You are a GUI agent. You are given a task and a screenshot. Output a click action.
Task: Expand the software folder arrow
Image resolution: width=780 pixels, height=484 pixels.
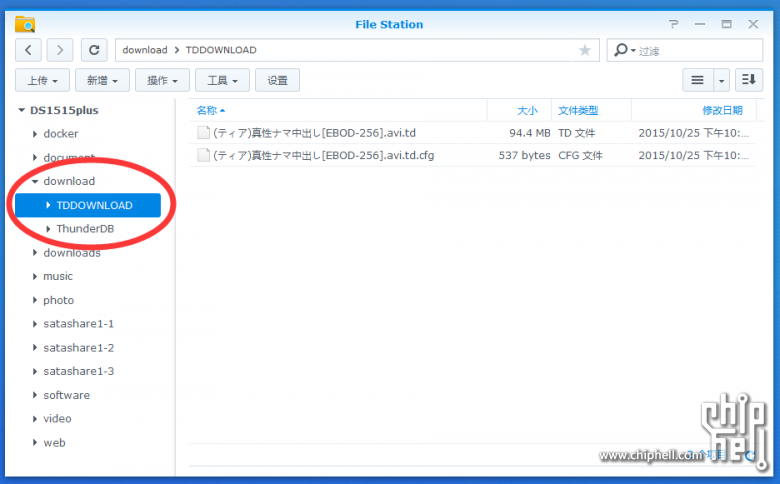[35, 395]
